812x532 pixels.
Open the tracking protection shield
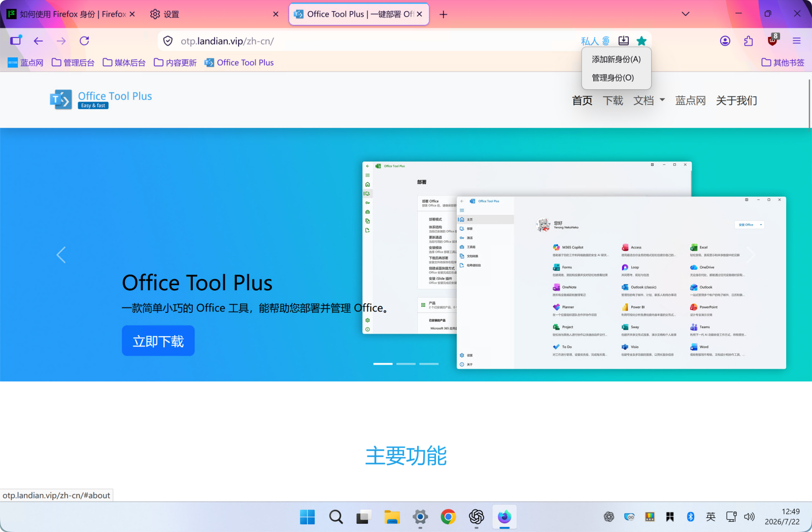168,41
